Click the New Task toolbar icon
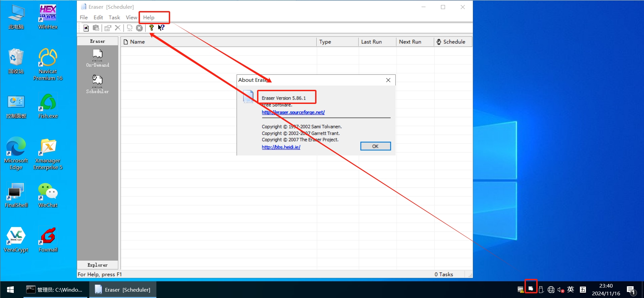644x298 pixels. coord(86,28)
